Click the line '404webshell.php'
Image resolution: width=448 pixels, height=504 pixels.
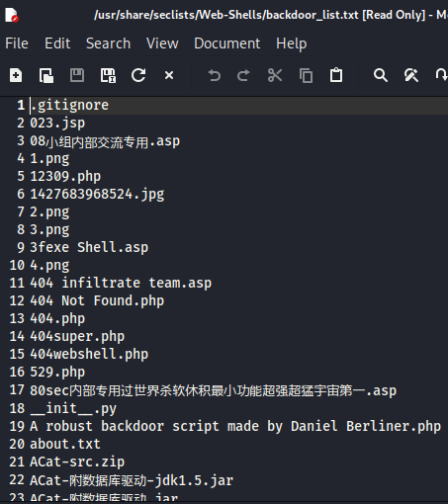pyautogui.click(x=89, y=355)
